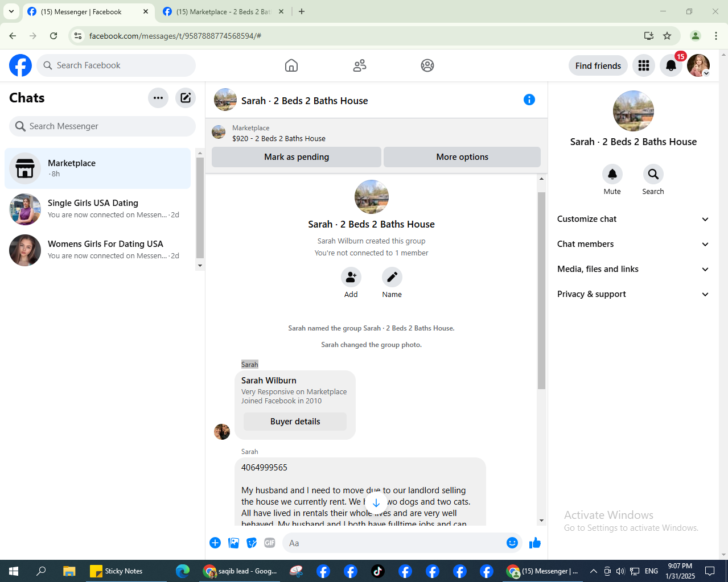
Task: Open the Facebook logo home link
Action: (20, 65)
